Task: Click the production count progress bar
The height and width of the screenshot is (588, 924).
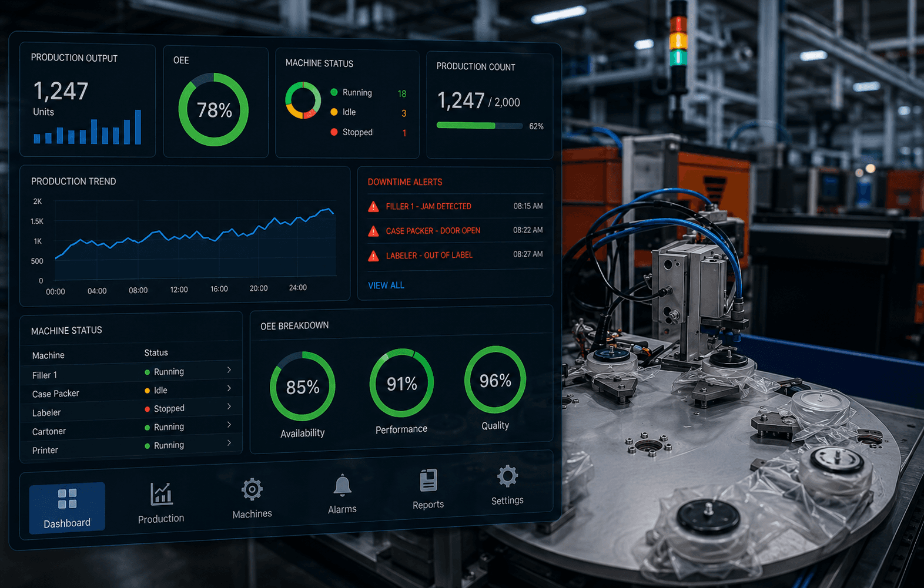Action: click(x=480, y=125)
